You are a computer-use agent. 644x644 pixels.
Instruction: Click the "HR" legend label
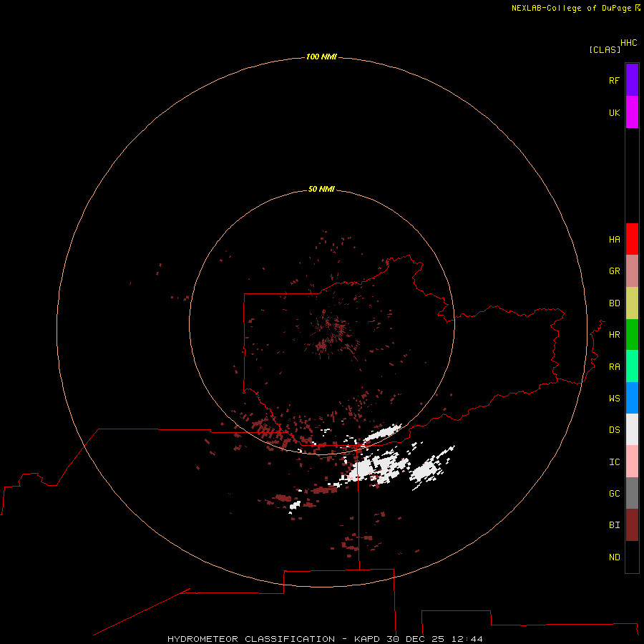[615, 335]
